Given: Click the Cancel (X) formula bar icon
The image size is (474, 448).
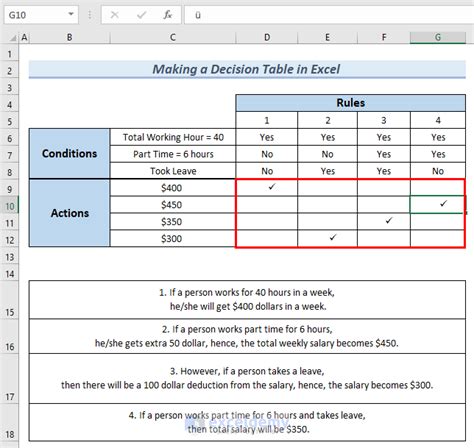Looking at the screenshot, I should tap(114, 15).
